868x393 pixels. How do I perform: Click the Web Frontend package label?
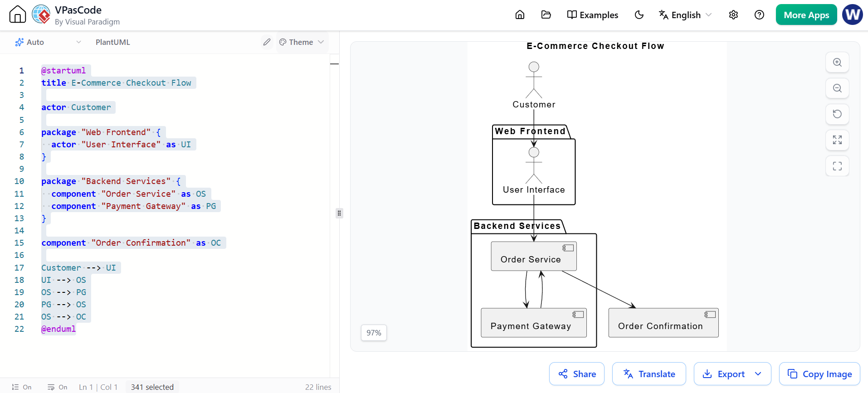(530, 131)
